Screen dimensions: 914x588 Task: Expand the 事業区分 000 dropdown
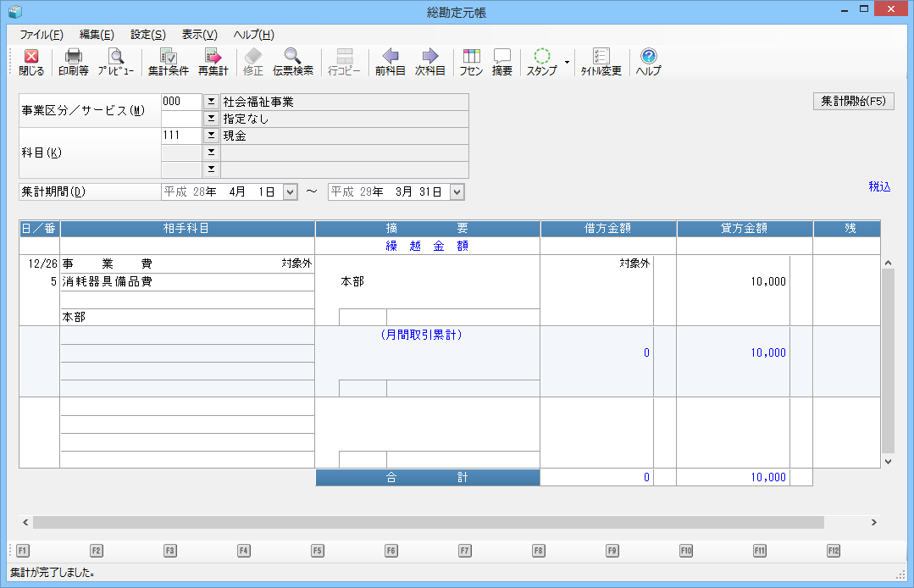click(x=211, y=102)
